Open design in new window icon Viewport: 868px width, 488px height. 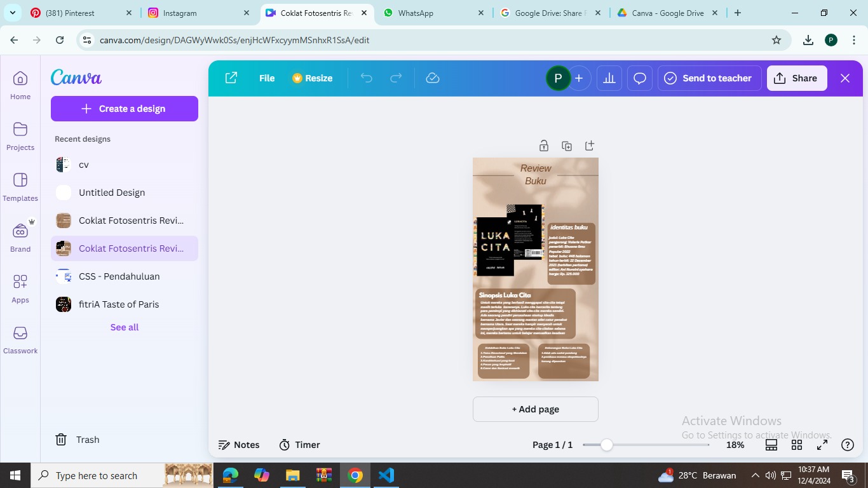tap(231, 78)
